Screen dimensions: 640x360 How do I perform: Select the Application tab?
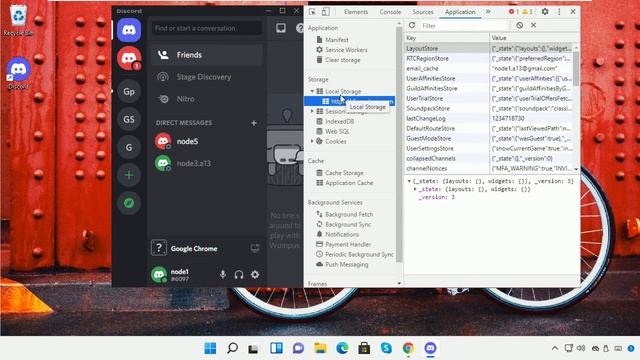point(460,12)
